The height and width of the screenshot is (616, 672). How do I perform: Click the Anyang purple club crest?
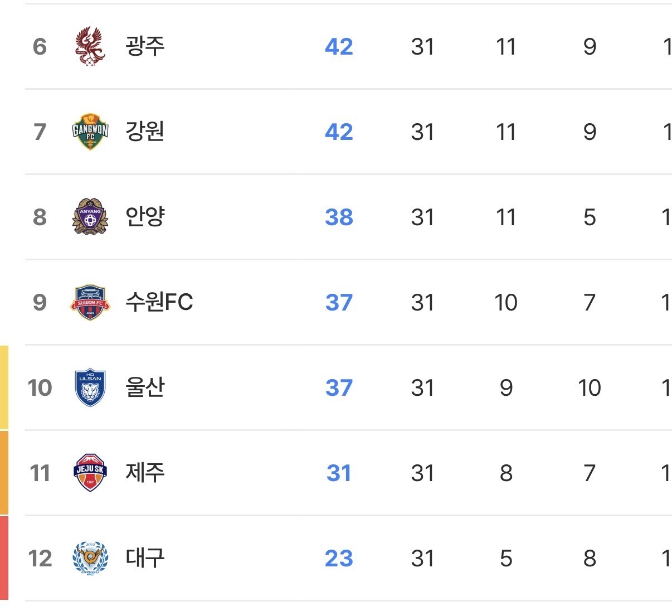click(90, 217)
